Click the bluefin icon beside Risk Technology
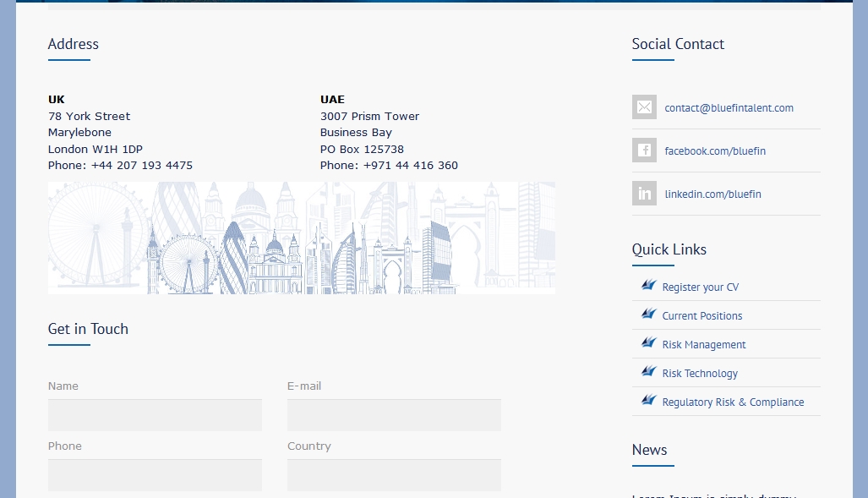Screen dimensions: 868x498 pyautogui.click(x=648, y=372)
